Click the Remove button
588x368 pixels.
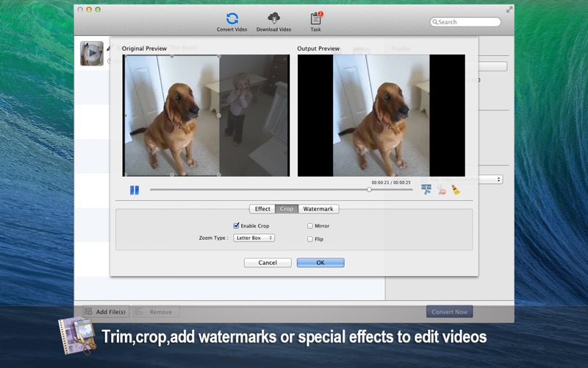click(x=156, y=311)
